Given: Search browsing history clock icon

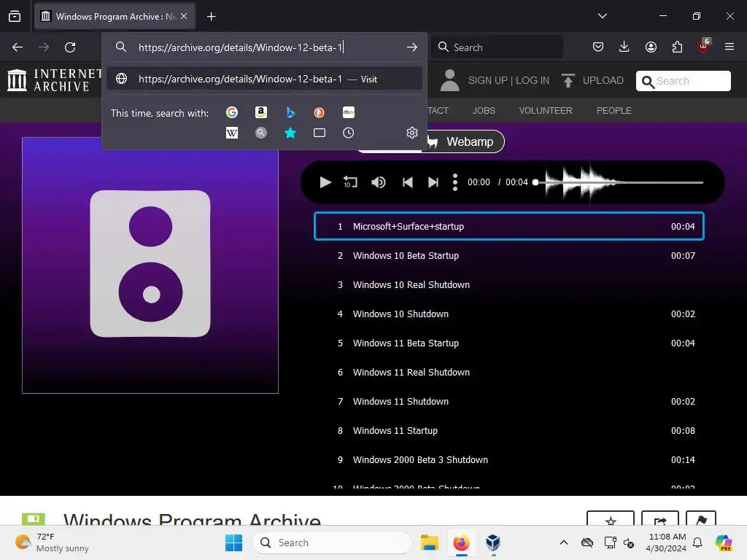Looking at the screenshot, I should tap(349, 133).
